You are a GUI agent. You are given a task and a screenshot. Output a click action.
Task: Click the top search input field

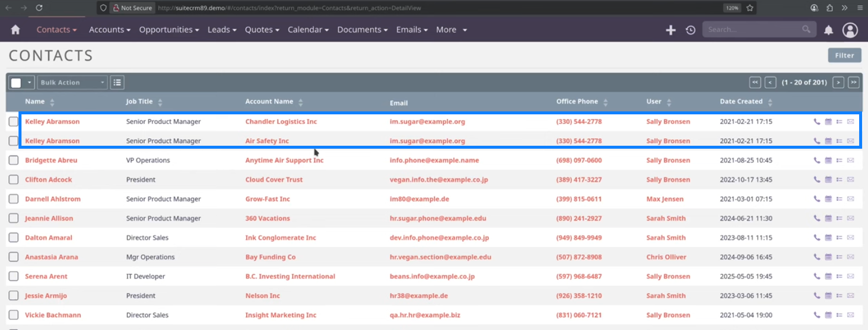coord(752,30)
